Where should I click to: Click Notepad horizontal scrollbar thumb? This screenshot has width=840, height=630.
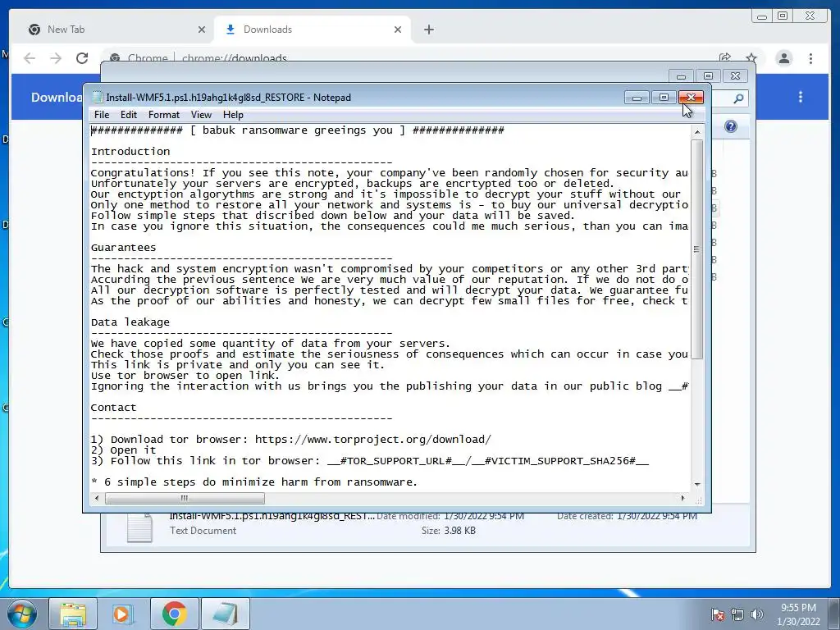[x=185, y=498]
